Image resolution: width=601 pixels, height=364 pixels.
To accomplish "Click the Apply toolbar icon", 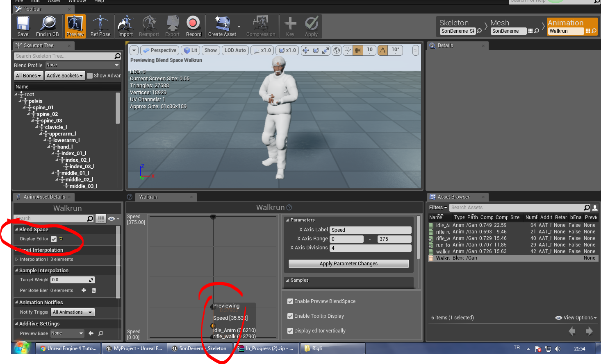I will [311, 27].
